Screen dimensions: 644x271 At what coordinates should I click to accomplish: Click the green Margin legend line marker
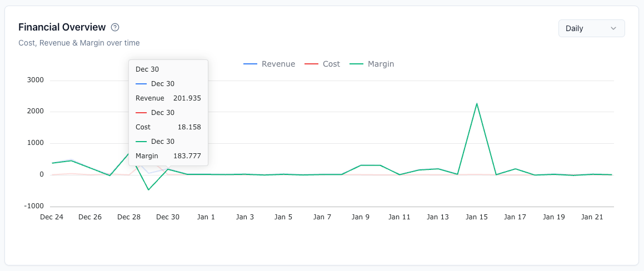(x=357, y=64)
